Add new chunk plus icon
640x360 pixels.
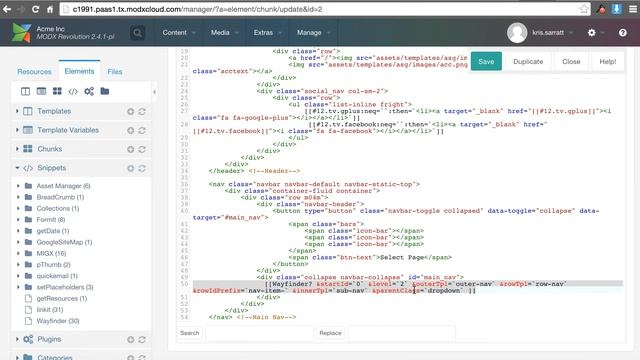coord(131,149)
